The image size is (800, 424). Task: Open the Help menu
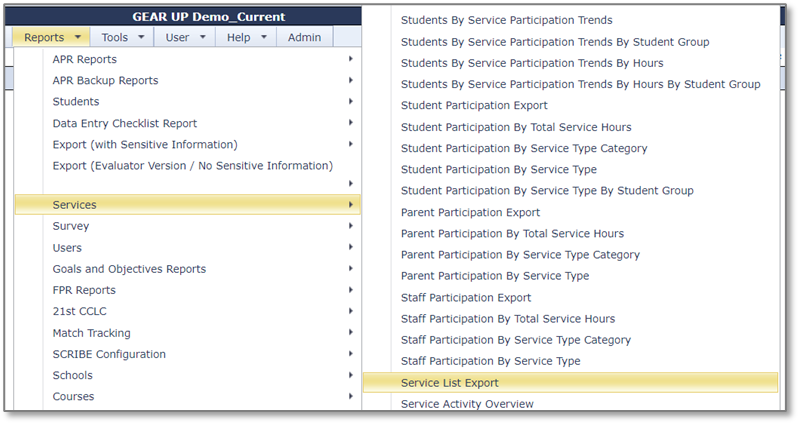pyautogui.click(x=246, y=37)
